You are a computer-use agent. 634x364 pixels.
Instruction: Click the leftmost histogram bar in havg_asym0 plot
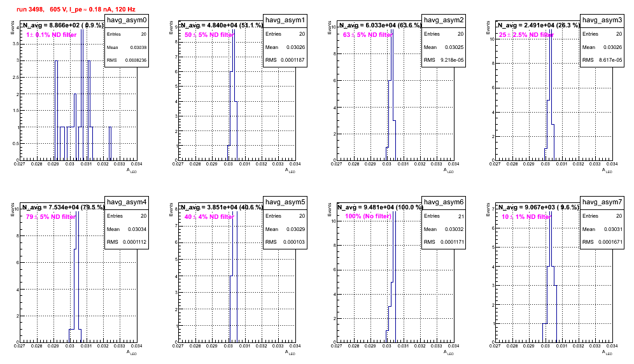coord(56,111)
